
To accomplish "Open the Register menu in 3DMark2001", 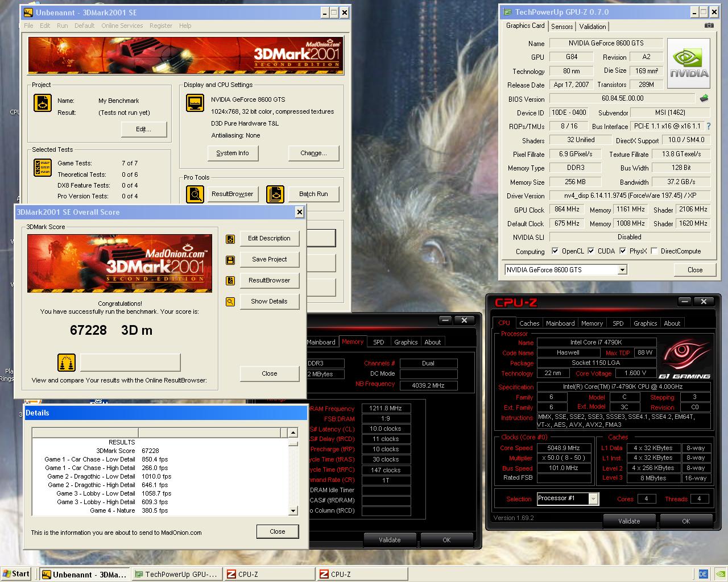I will [x=161, y=26].
